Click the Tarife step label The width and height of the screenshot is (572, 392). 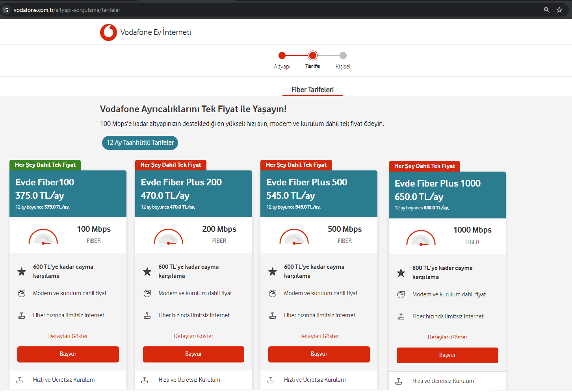tap(313, 66)
